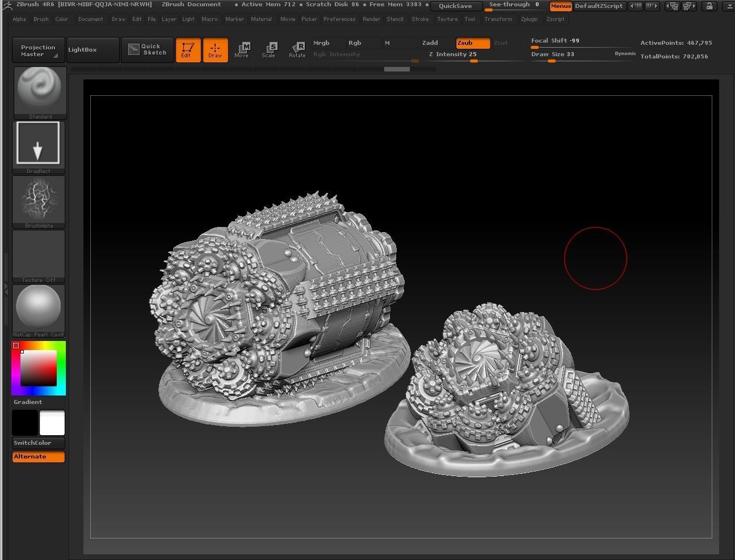Viewport: 735px width, 560px height.
Task: Select the Scale tool
Action: 268,49
